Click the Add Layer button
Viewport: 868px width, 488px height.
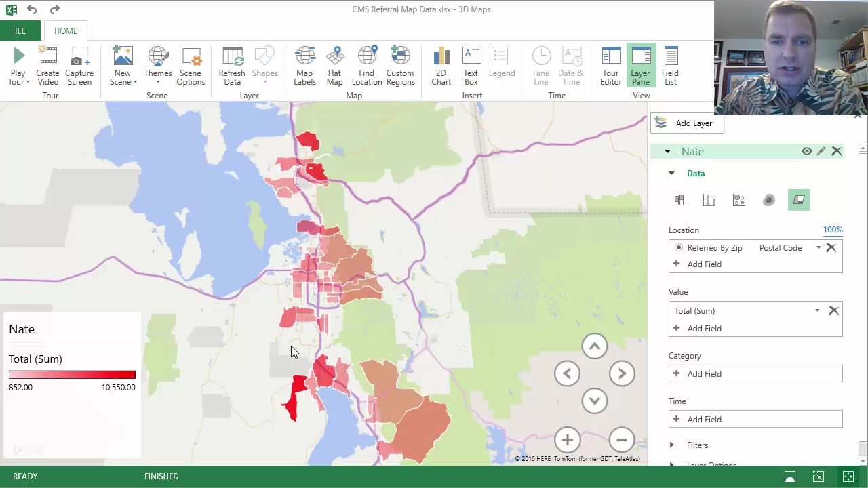(x=686, y=123)
